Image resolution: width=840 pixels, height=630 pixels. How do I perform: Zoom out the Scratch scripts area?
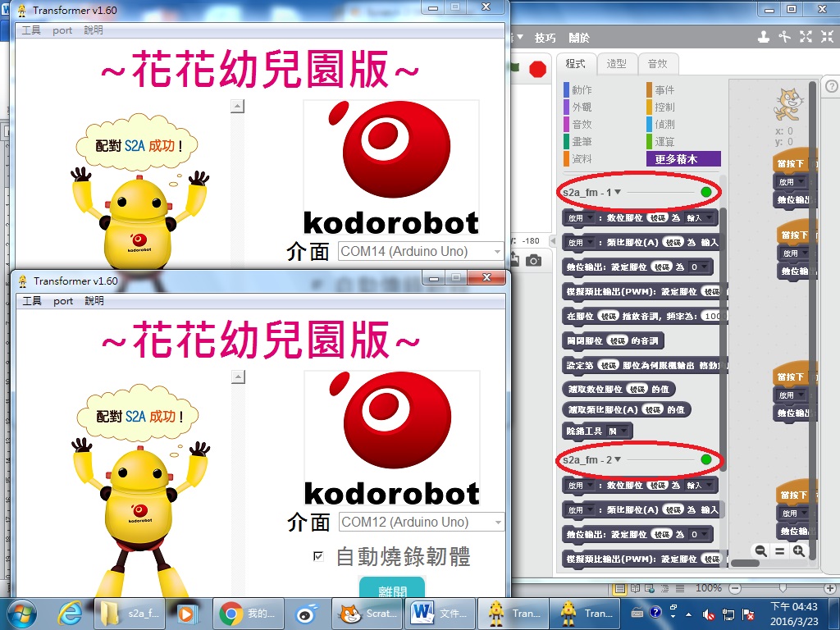[x=760, y=550]
